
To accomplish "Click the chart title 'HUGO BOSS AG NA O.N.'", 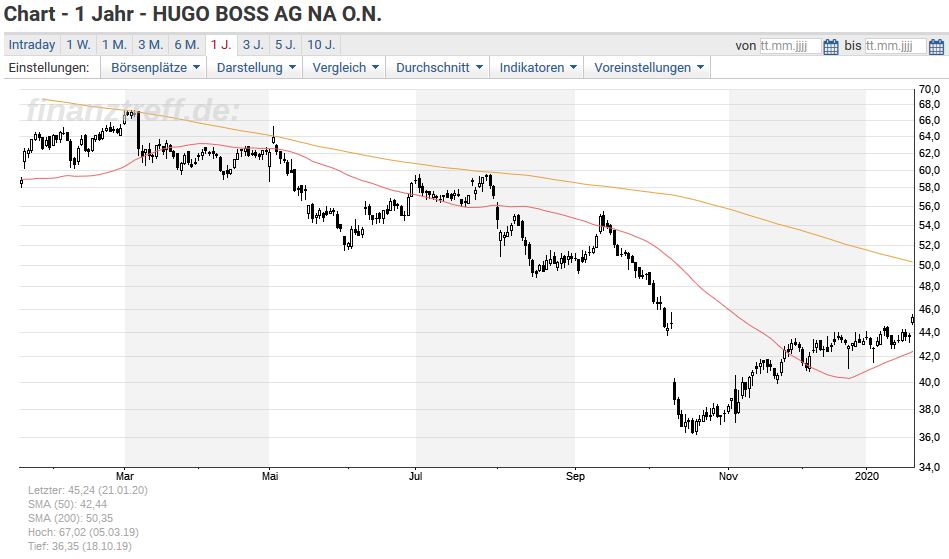I will tap(267, 13).
